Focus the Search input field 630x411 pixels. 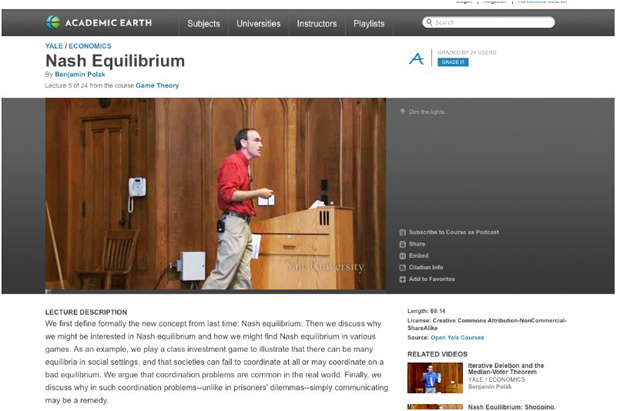pos(489,22)
